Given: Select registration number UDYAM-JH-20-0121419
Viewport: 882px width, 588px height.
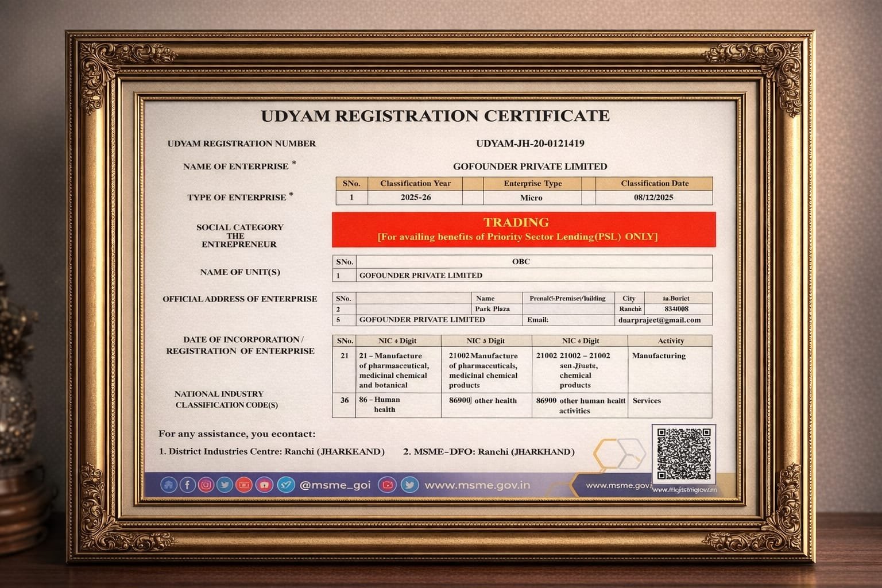Looking at the screenshot, I should [x=530, y=144].
